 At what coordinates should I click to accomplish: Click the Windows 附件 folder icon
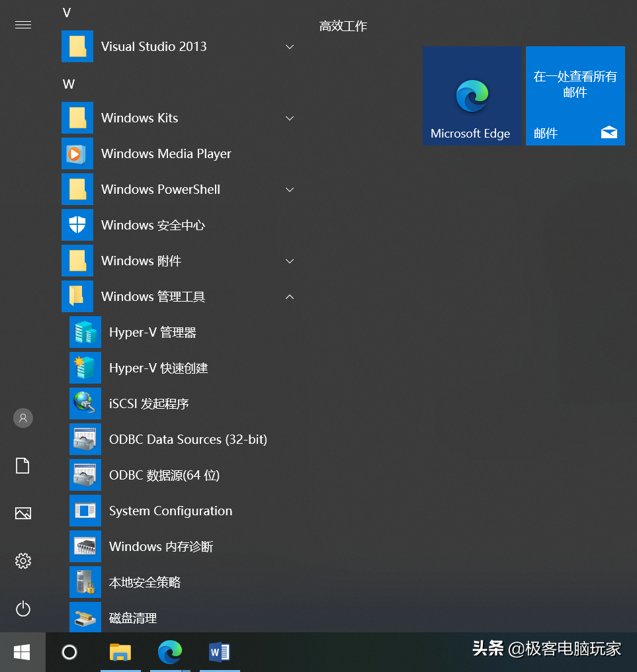click(77, 261)
